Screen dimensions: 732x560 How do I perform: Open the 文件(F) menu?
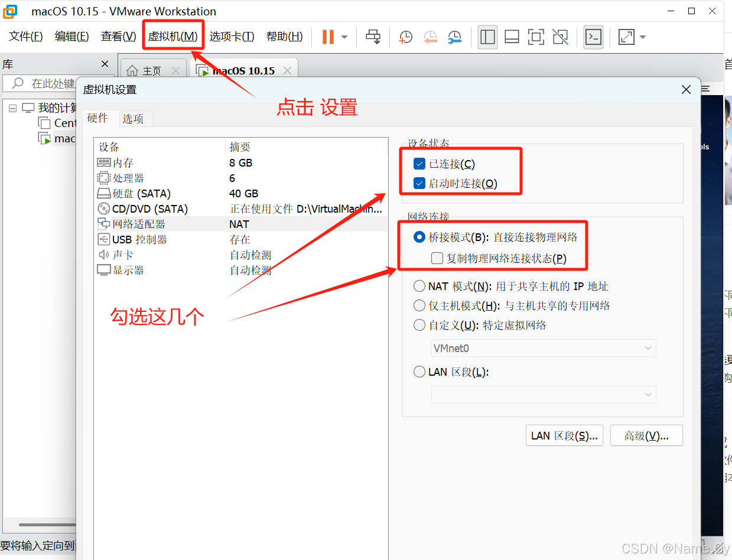(x=26, y=37)
